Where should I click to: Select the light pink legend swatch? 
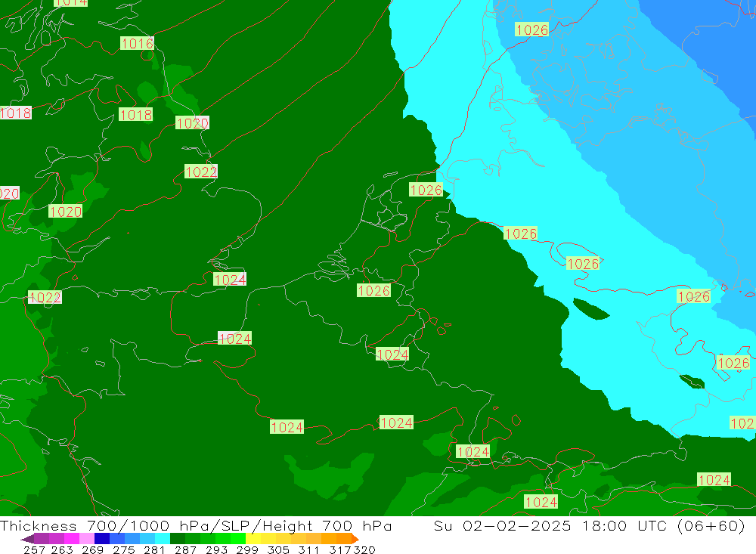(x=87, y=539)
